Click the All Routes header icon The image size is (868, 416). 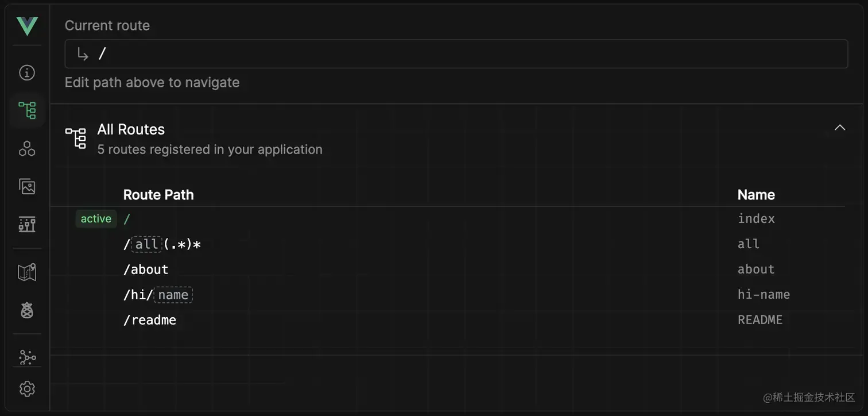tap(75, 138)
